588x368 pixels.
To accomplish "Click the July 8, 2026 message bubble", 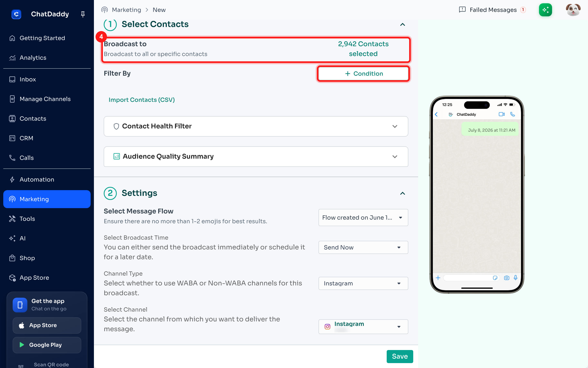I will 490,129.
